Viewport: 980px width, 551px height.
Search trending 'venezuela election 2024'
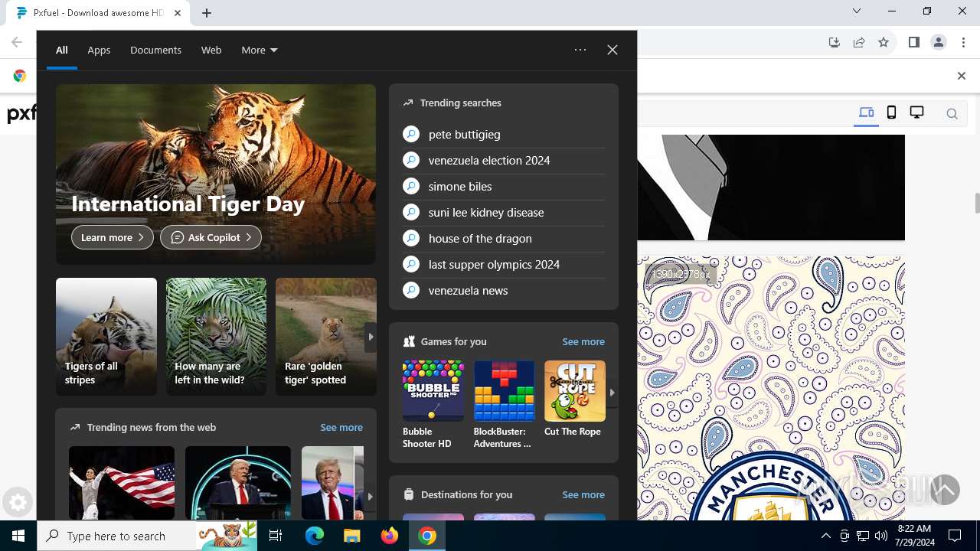click(x=504, y=160)
